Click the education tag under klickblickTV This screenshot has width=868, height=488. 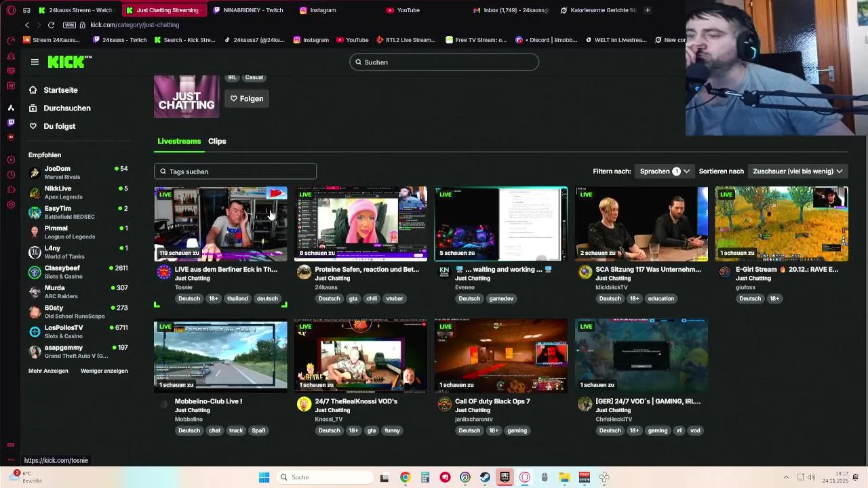coord(660,298)
